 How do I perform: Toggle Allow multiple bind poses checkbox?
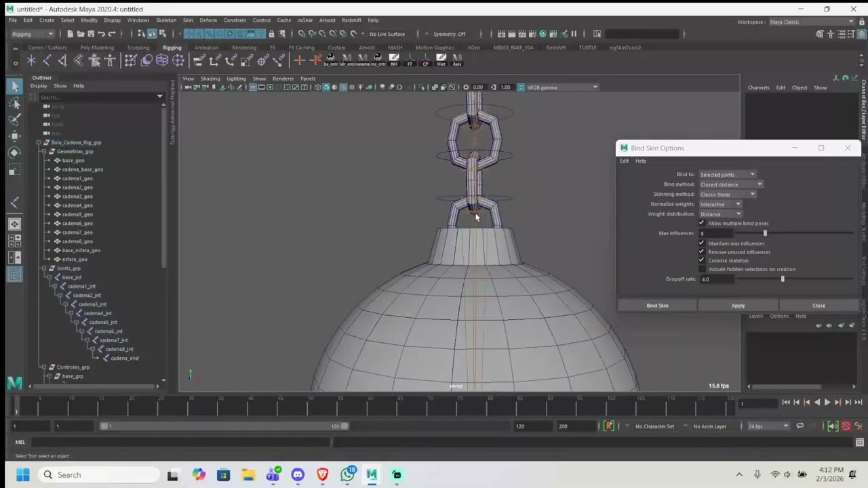(x=702, y=223)
